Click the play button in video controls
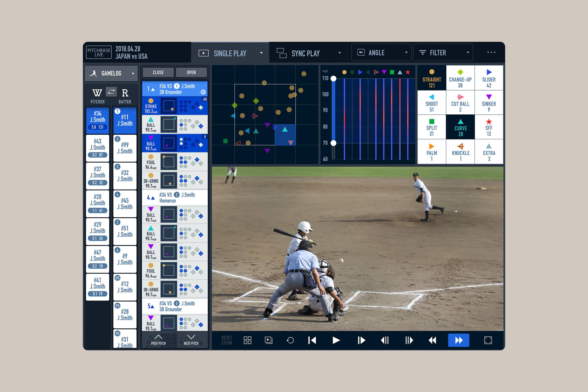588x392 pixels. (336, 340)
